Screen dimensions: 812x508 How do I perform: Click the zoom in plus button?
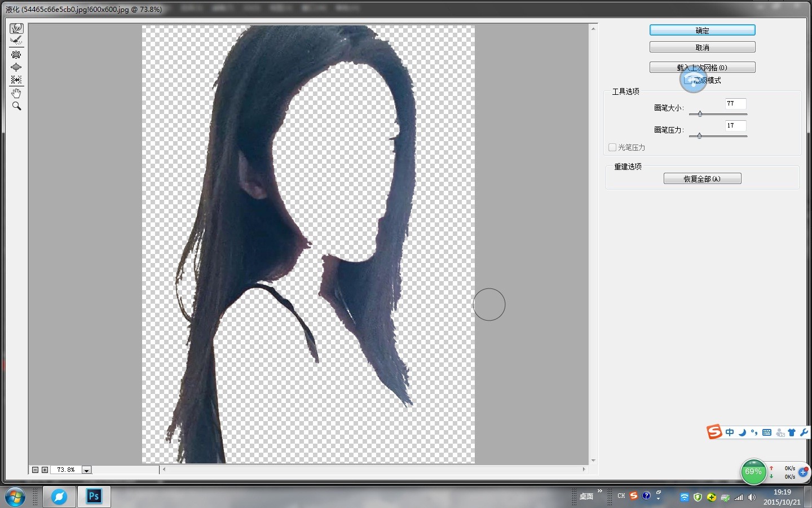(45, 470)
